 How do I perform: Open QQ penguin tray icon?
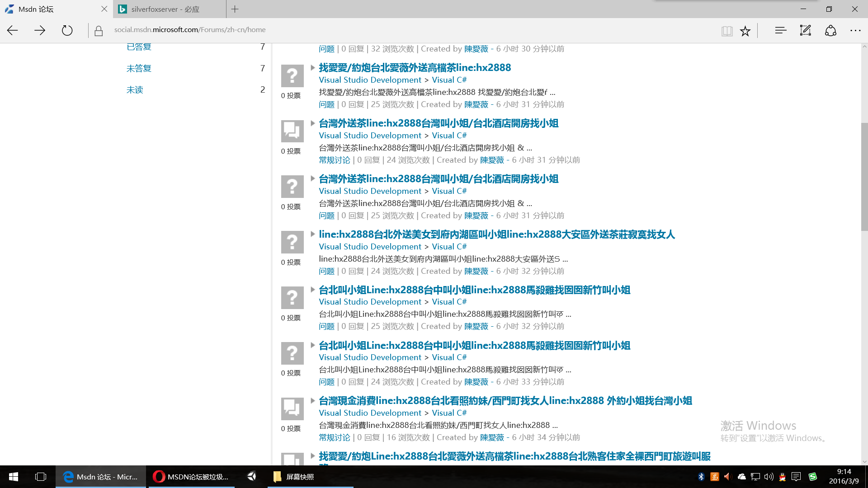(783, 477)
